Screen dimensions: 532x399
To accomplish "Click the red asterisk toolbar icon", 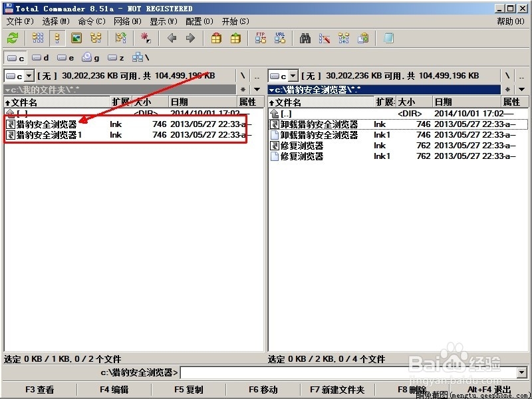I will (x=146, y=38).
